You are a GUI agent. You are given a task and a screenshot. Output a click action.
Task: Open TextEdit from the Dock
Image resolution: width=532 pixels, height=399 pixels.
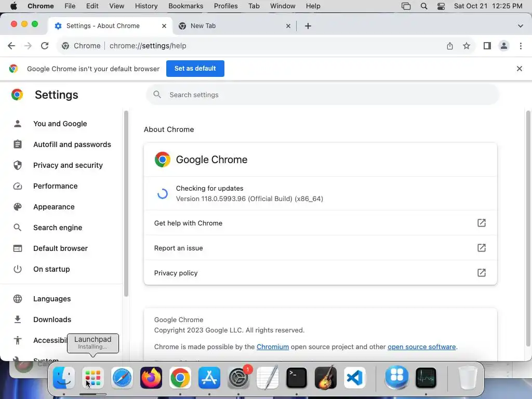pyautogui.click(x=268, y=378)
